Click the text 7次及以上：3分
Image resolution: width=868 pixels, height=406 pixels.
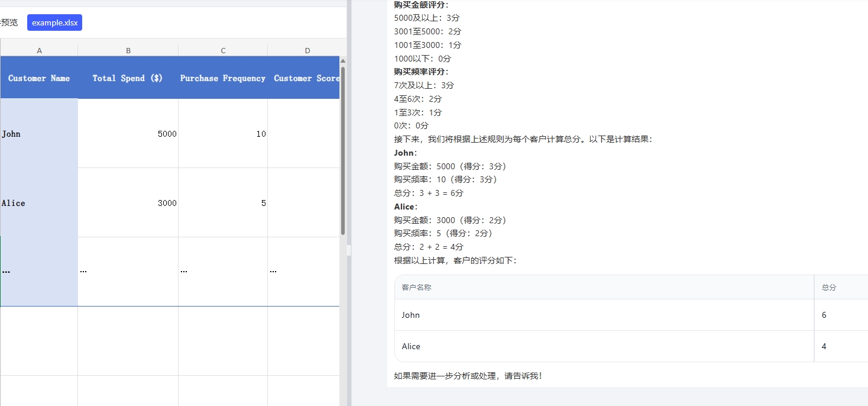(x=424, y=85)
